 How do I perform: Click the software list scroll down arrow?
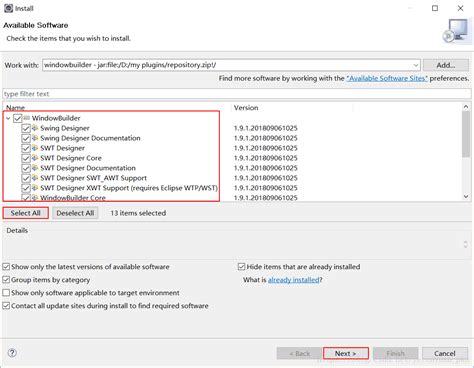click(x=466, y=197)
